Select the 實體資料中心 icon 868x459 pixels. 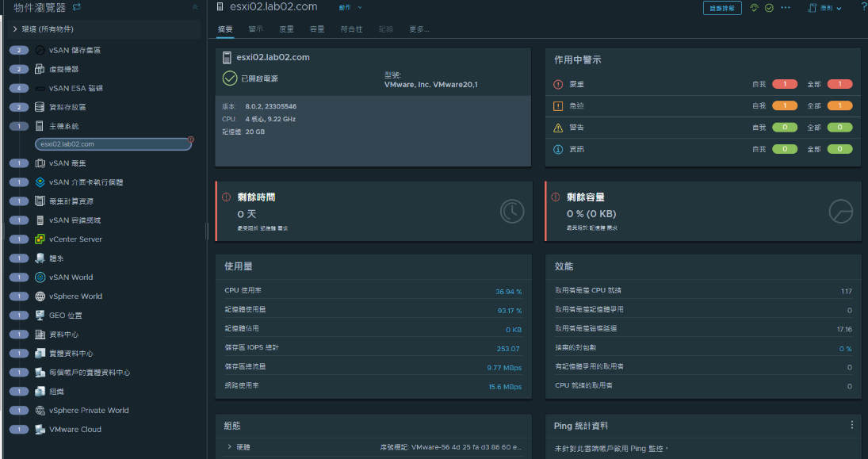click(x=40, y=354)
